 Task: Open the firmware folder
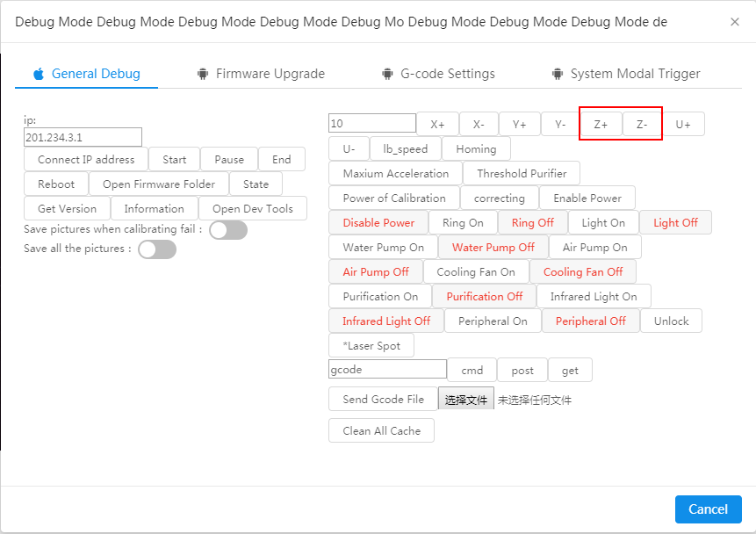pyautogui.click(x=159, y=184)
